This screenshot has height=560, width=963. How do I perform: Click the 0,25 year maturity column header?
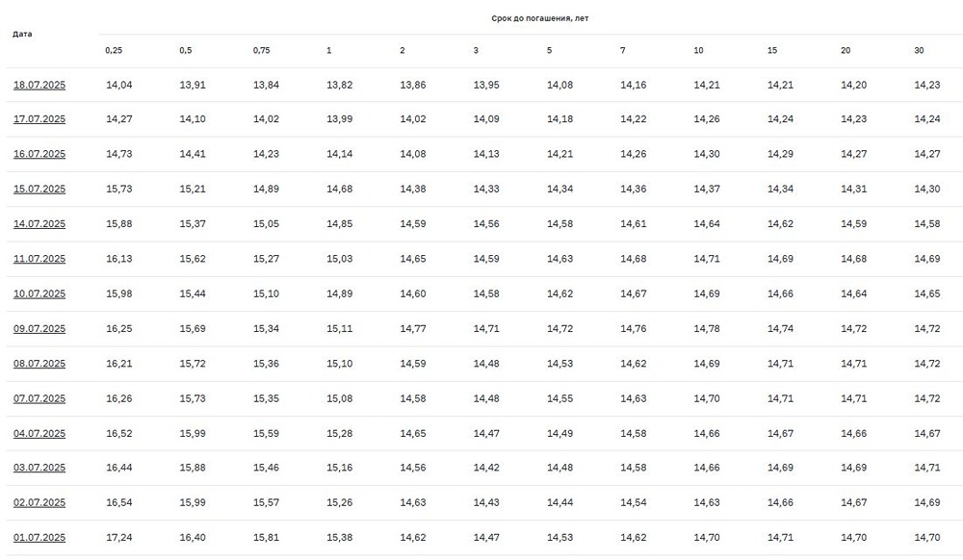pos(114,50)
